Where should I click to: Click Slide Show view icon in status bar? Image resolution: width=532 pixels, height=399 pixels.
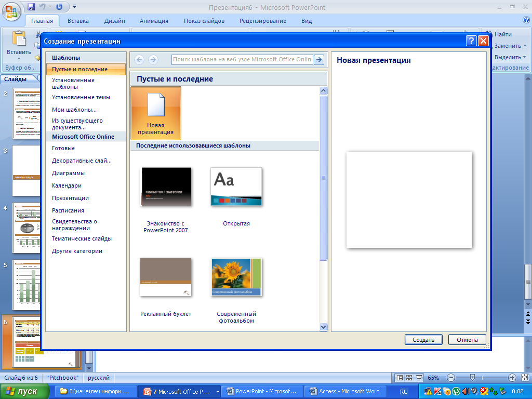click(419, 378)
